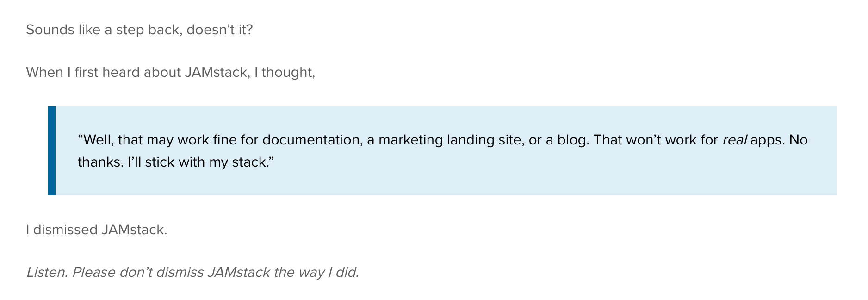Select "JAMstack" in the "first heard" sentence
Screen dimensions: 868x300
[216, 72]
